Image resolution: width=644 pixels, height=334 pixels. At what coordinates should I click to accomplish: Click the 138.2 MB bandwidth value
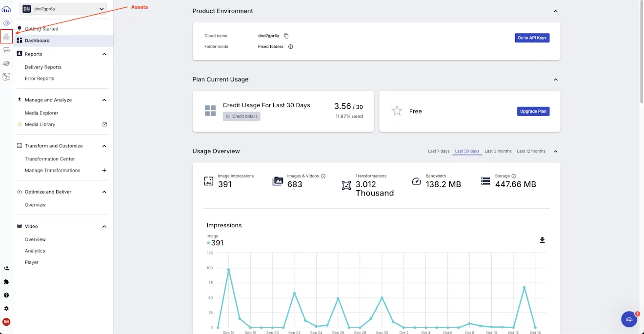coord(443,184)
